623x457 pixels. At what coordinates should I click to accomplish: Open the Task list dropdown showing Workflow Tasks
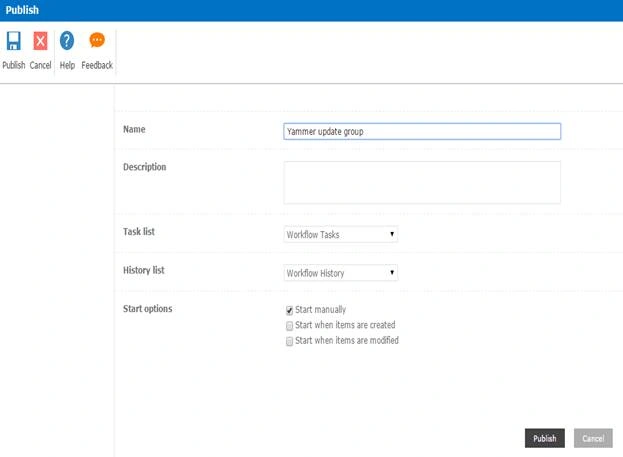(341, 234)
